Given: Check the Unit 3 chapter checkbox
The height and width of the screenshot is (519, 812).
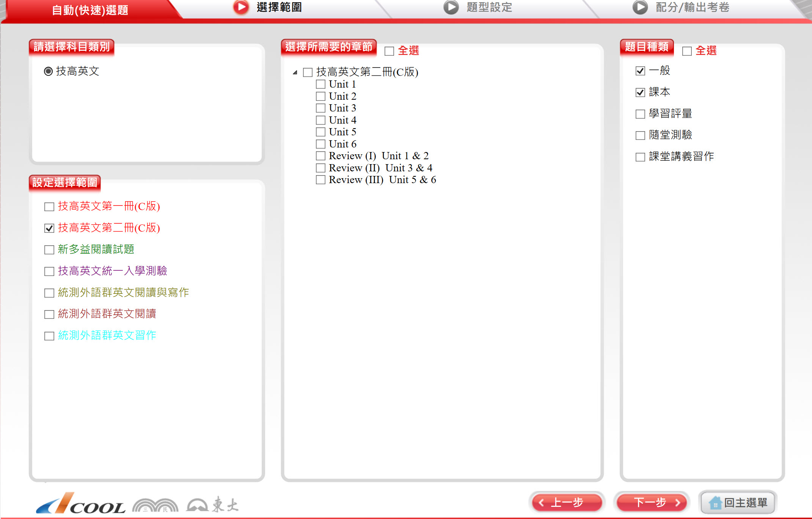Looking at the screenshot, I should [320, 108].
